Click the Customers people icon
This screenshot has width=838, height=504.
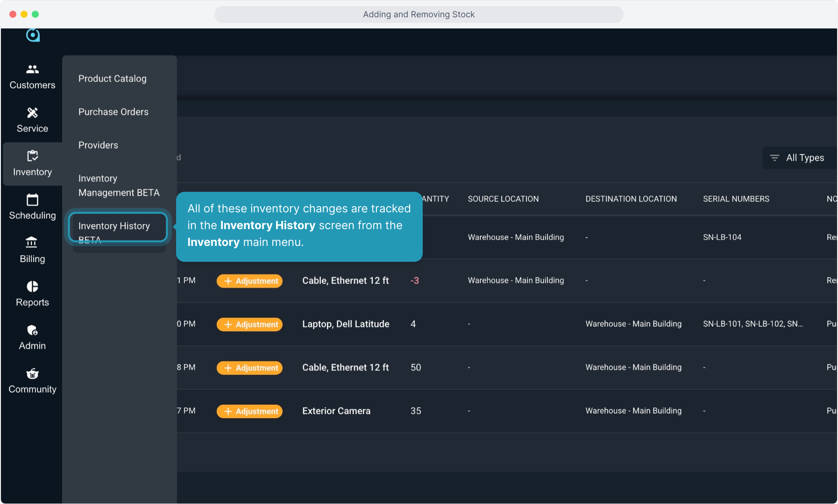32,70
